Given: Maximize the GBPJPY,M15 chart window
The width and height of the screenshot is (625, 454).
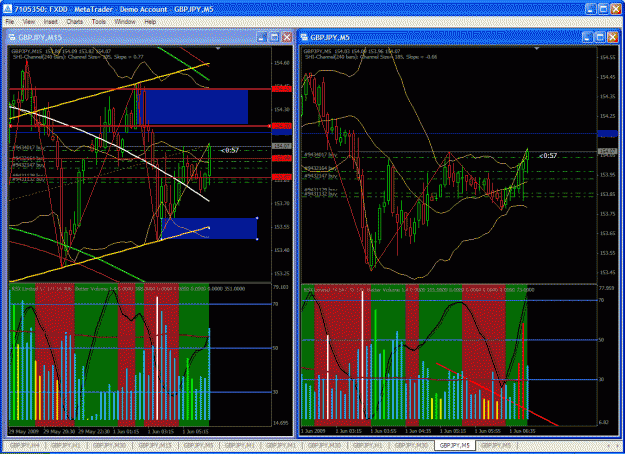Looking at the screenshot, I should (x=274, y=37).
